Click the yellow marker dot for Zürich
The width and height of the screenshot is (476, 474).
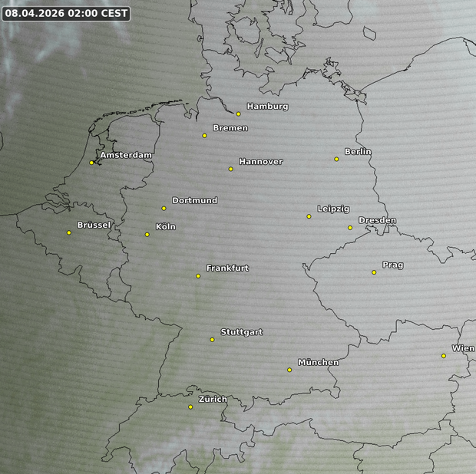click(x=190, y=407)
